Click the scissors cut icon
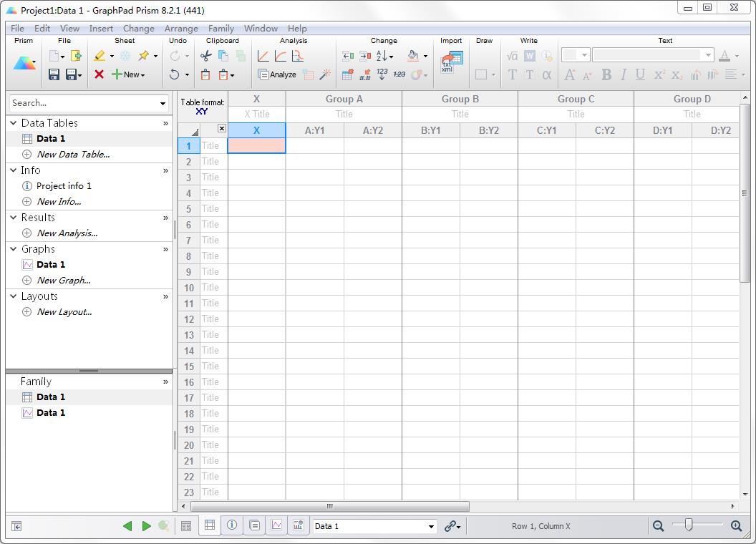Image resolution: width=756 pixels, height=544 pixels. (x=206, y=56)
